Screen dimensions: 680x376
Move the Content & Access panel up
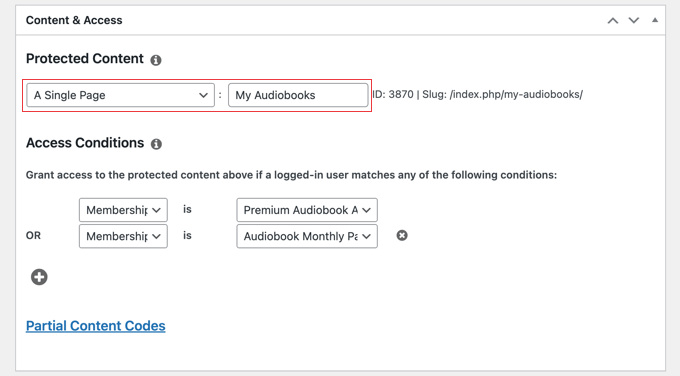[613, 20]
